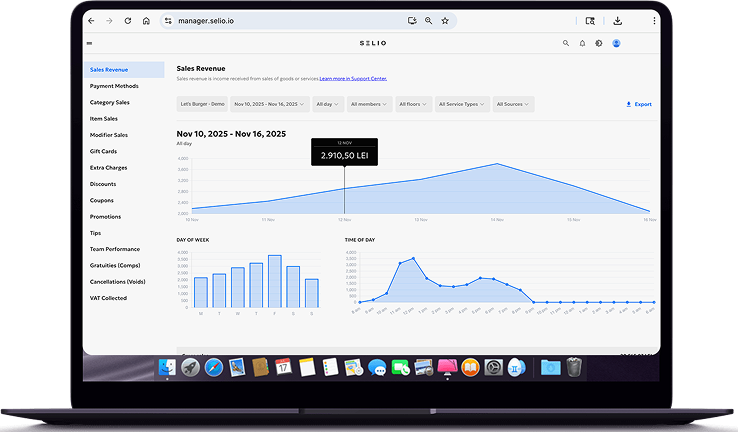The width and height of the screenshot is (738, 432).
Task: Open the All members dropdown
Action: [x=372, y=104]
